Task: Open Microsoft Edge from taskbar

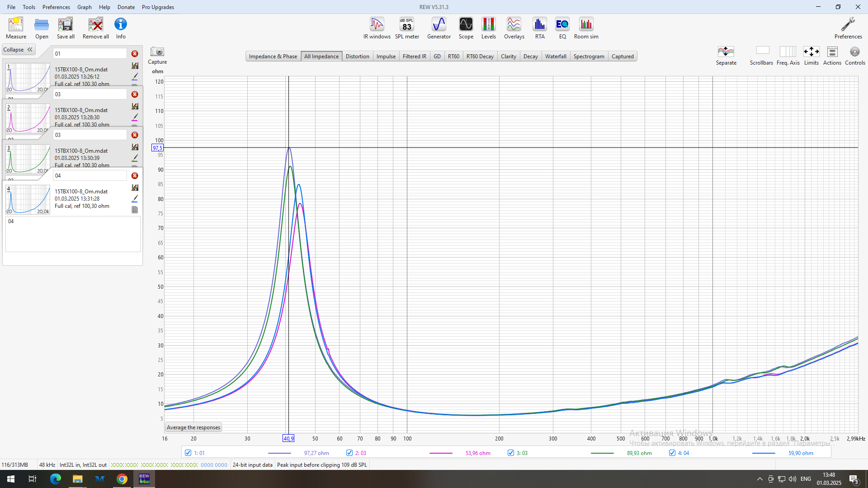Action: [55, 479]
